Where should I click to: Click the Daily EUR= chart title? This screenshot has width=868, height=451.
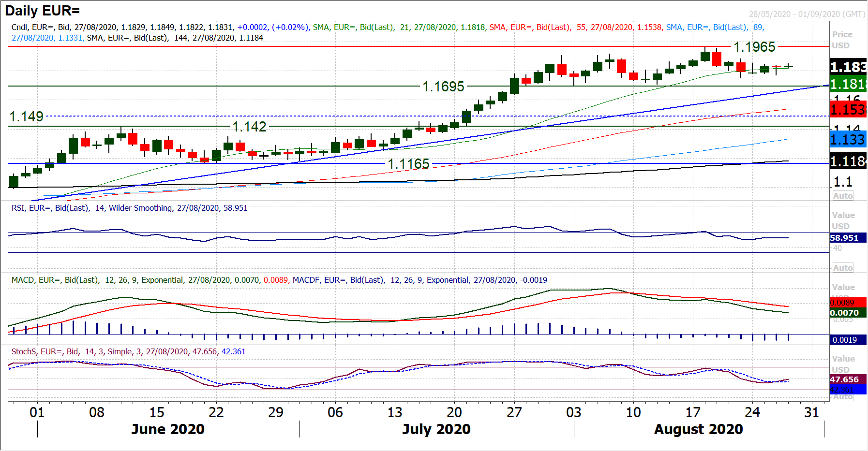[43, 11]
